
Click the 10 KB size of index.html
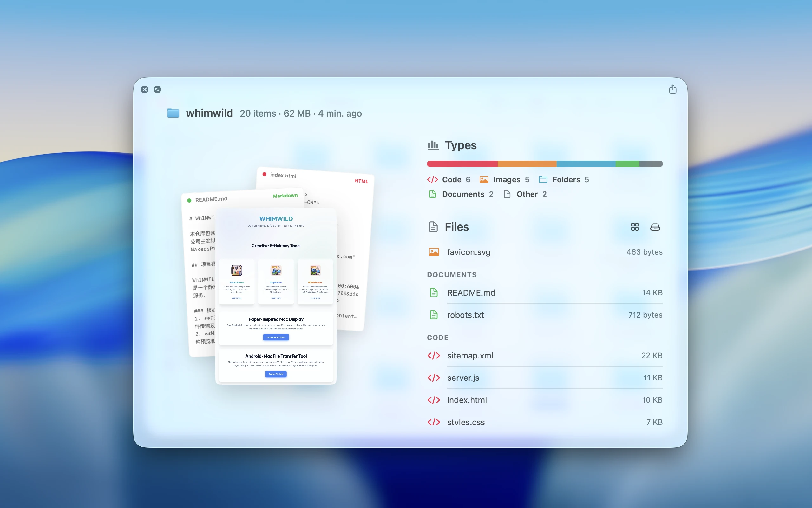[x=652, y=400]
